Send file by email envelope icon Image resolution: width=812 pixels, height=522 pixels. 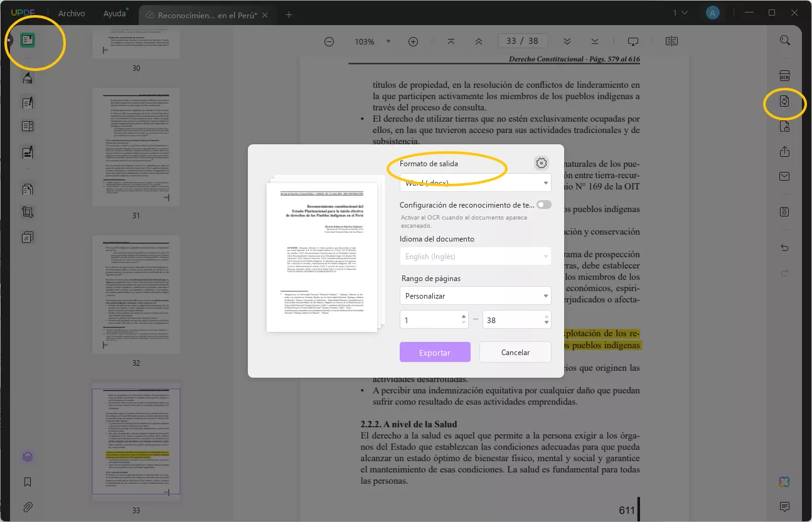(784, 177)
